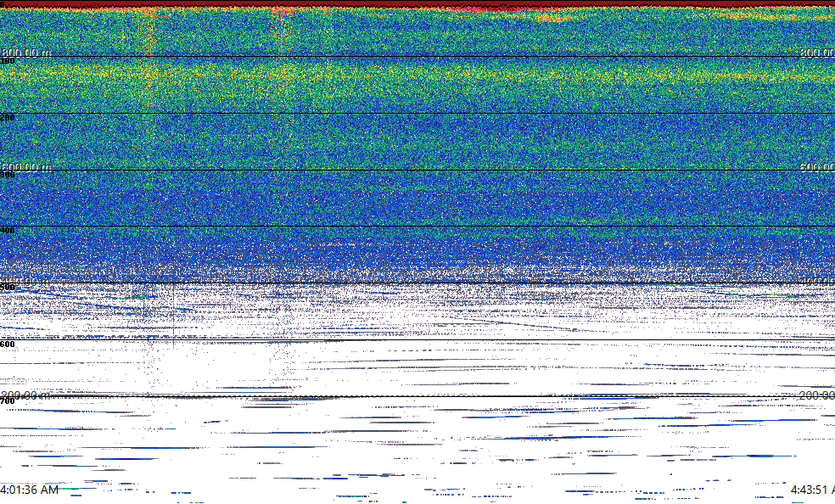Viewport: 835px width, 504px height.
Task: Click the 600.00 m label at left edge
Action: pyautogui.click(x=26, y=167)
